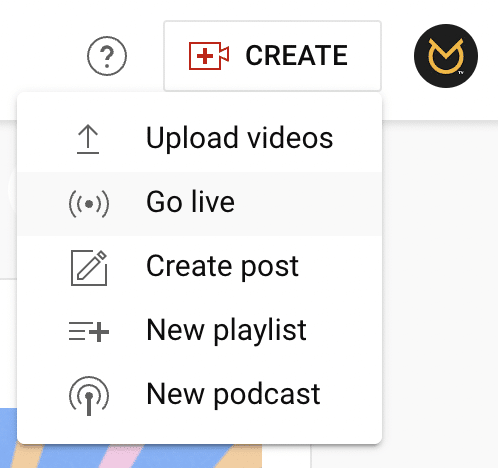Click the blank padding below New podcast
This screenshot has height=468, width=498.
click(x=199, y=435)
